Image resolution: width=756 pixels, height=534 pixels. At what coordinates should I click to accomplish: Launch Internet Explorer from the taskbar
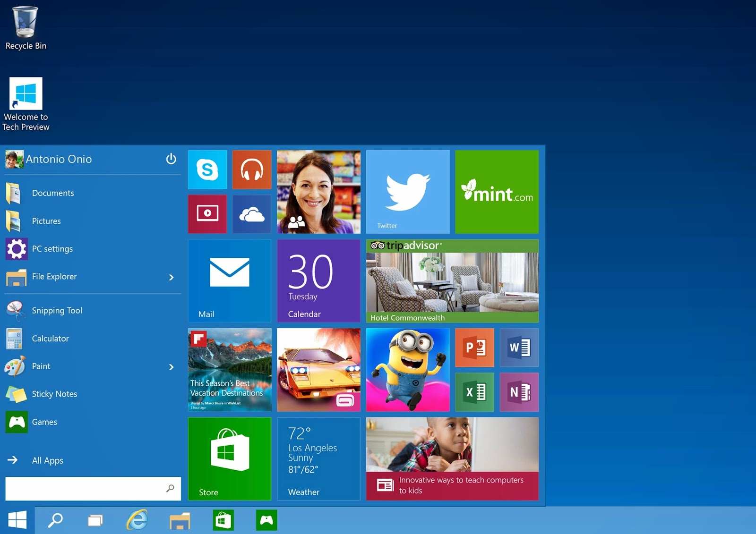click(x=137, y=521)
